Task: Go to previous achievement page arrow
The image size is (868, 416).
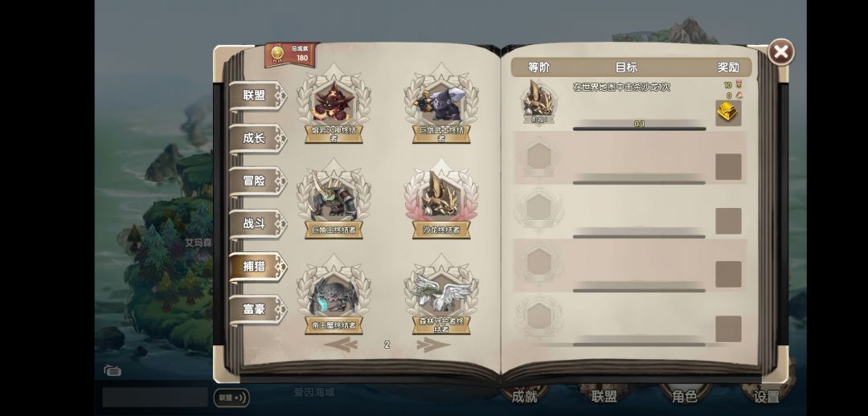Action: click(341, 345)
